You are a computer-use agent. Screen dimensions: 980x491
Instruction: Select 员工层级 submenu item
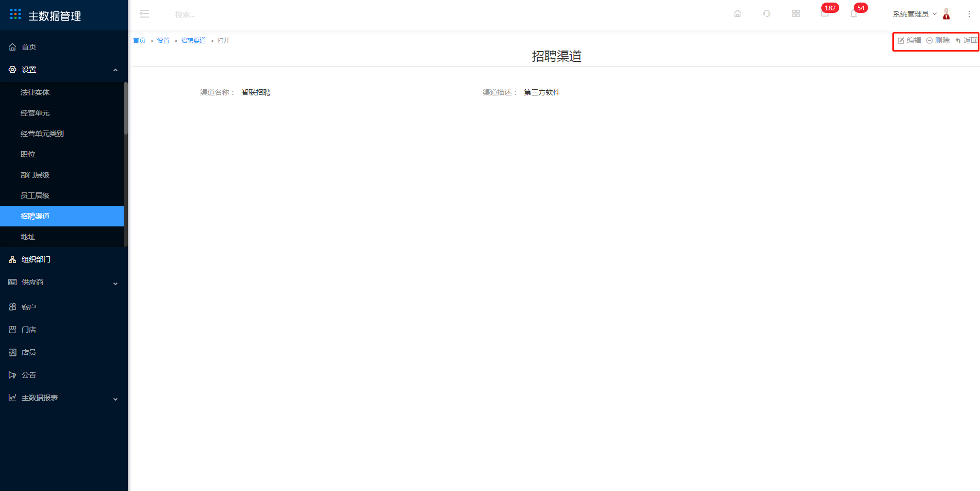coord(62,195)
